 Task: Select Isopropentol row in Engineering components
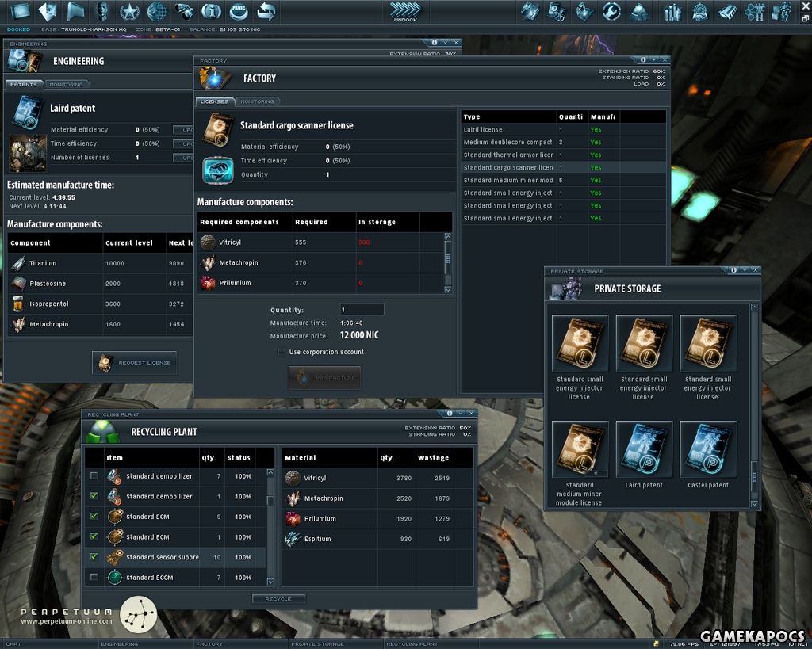(x=101, y=304)
